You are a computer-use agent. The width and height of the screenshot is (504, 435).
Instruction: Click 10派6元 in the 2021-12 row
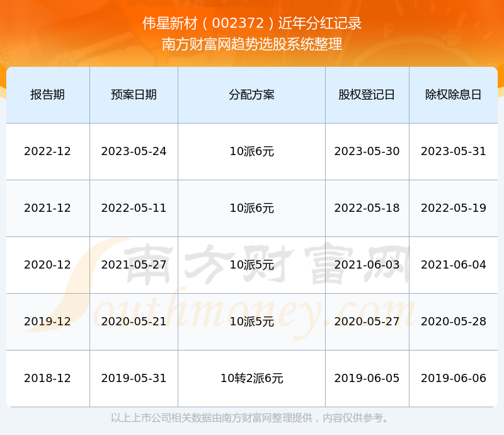point(251,208)
